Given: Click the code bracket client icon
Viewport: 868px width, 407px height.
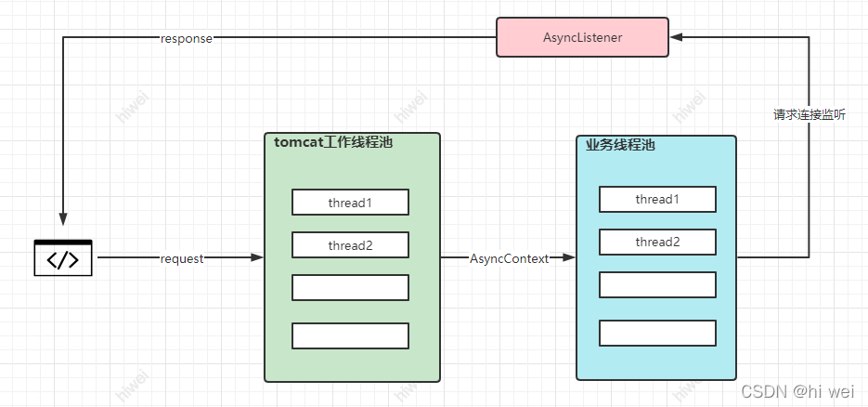Looking at the screenshot, I should point(63,258).
